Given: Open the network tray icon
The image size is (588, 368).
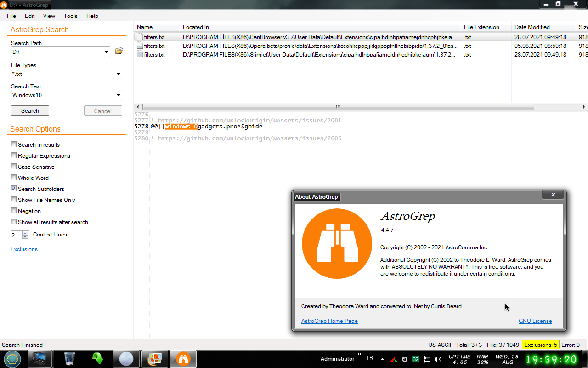Looking at the screenshot, I should click(x=427, y=359).
